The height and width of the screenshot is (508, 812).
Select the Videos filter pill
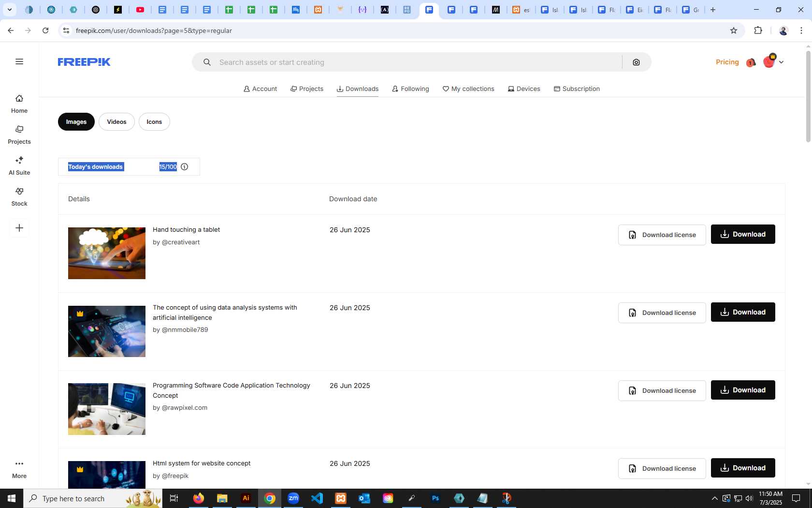116,122
